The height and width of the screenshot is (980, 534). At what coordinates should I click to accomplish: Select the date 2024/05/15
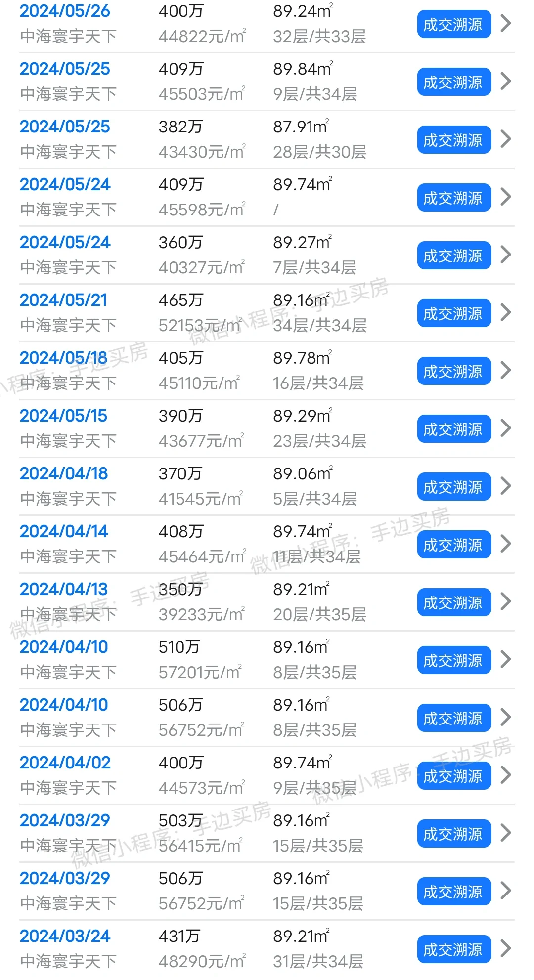tap(63, 416)
